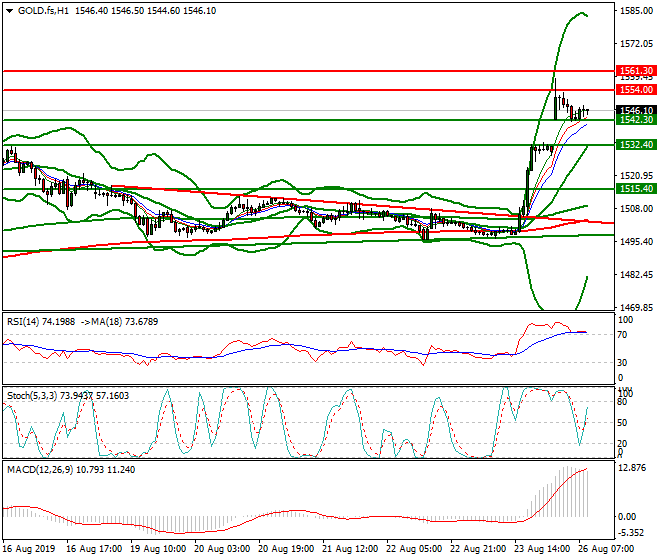Click the 1572.05 price scale value
Viewport: 660px width, 560px height.
636,43
